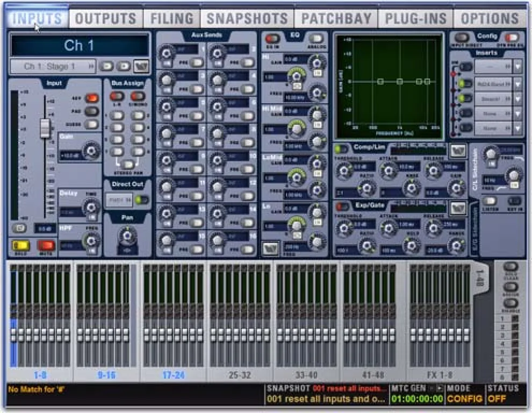Click the Lo band gain knob

point(316,212)
